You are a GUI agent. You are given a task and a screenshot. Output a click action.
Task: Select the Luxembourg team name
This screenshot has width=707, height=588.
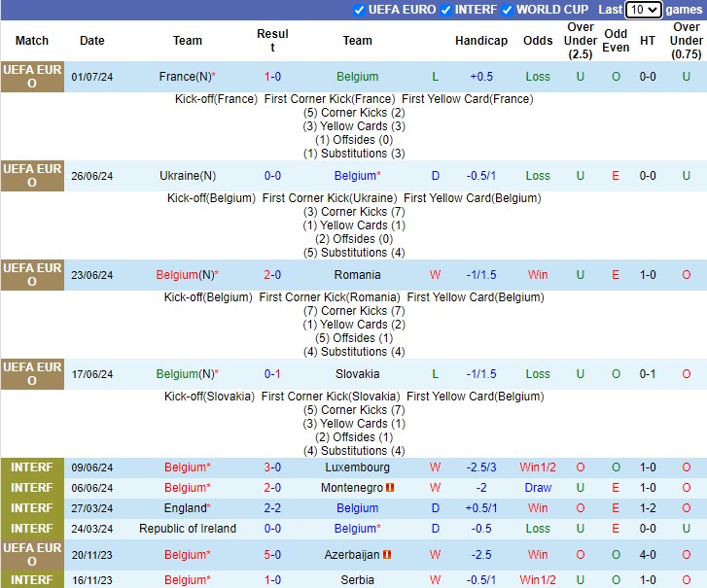tap(357, 467)
